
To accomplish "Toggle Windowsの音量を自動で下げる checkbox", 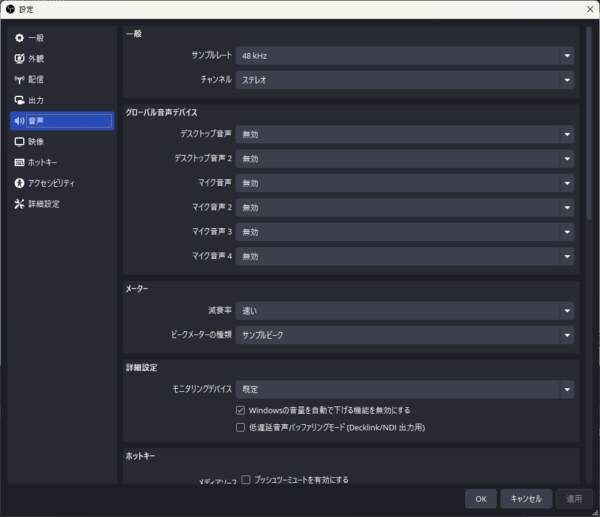I will [241, 410].
